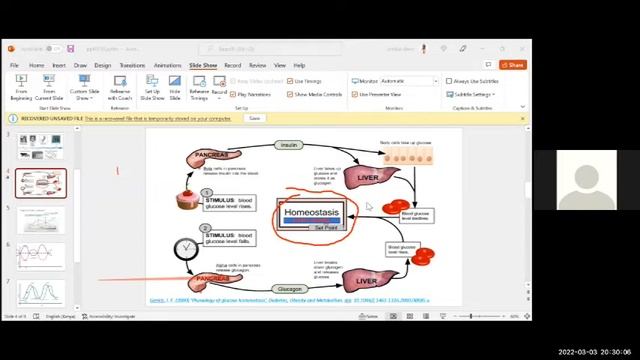This screenshot has width=640, height=360.
Task: Click the info icon in recovery bar
Action: 13,118
